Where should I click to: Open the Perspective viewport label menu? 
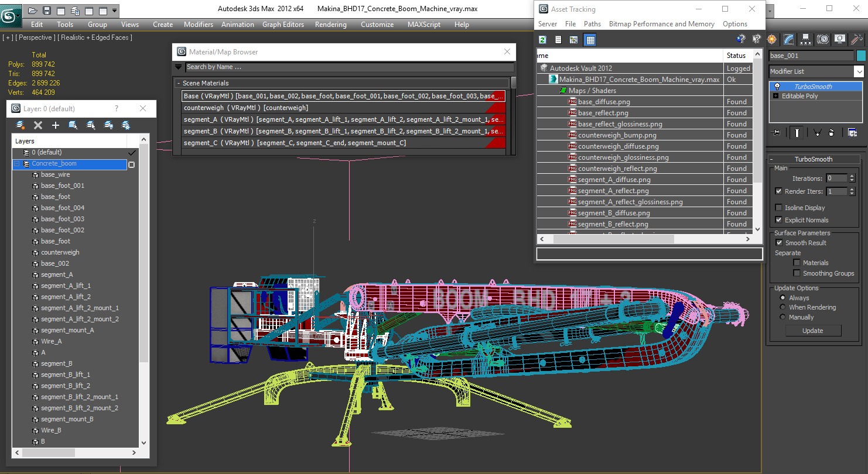coord(35,37)
